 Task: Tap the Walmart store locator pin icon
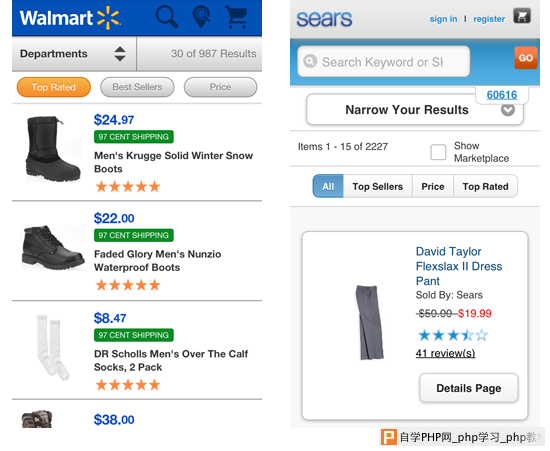pos(201,16)
